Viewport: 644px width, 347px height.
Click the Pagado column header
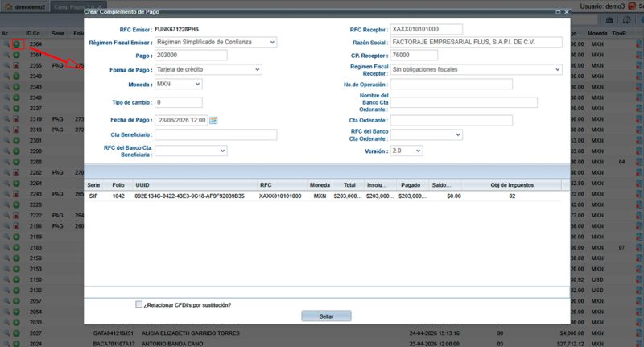click(411, 185)
